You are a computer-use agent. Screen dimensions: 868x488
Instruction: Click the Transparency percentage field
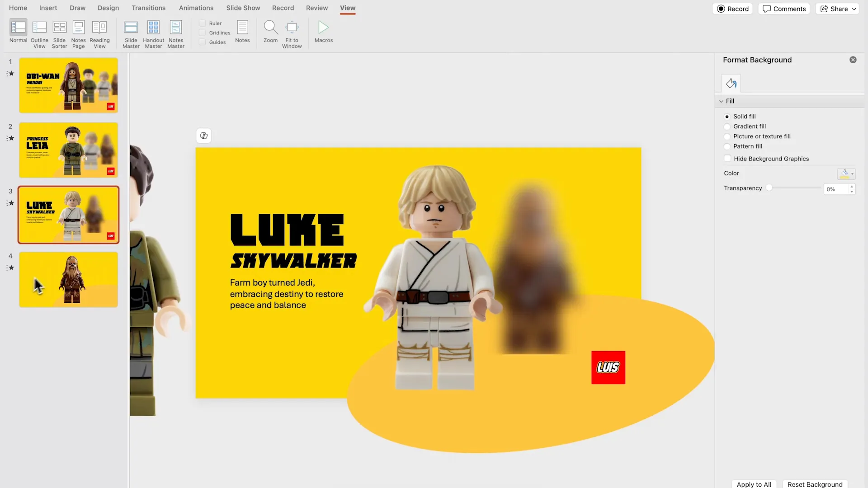point(836,189)
